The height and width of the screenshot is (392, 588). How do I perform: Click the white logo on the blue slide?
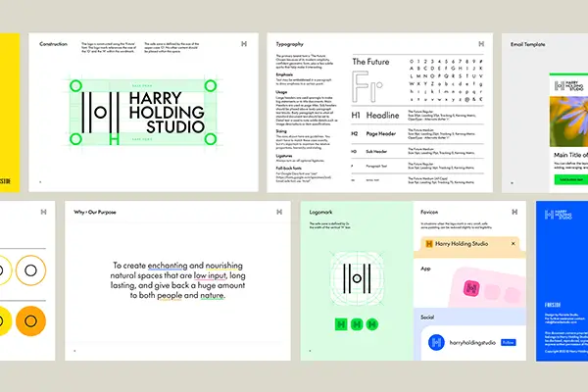(559, 215)
